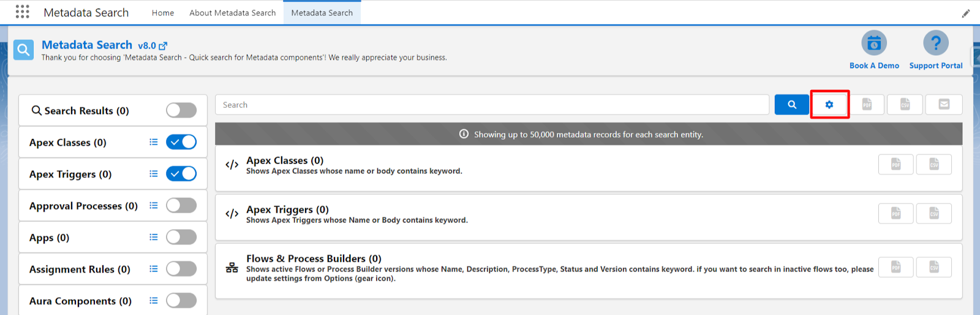Screen dimensions: 980x315
Task: Open Options via the gear icon
Action: click(829, 105)
